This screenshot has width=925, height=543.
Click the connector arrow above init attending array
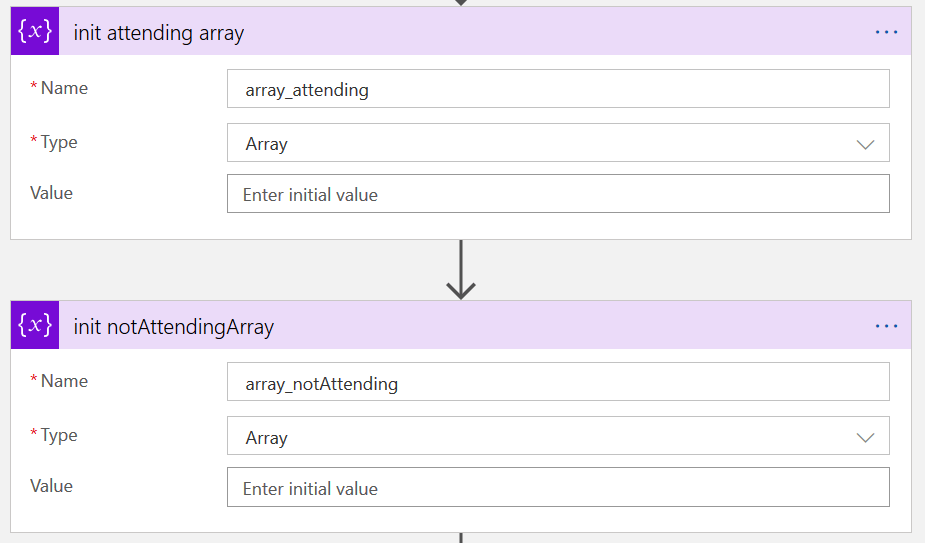click(460, 3)
